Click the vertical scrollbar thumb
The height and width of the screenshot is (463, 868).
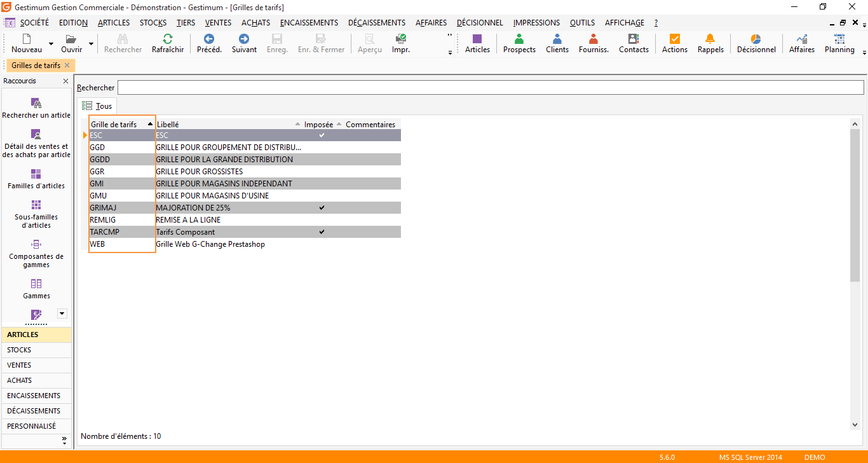click(855, 205)
